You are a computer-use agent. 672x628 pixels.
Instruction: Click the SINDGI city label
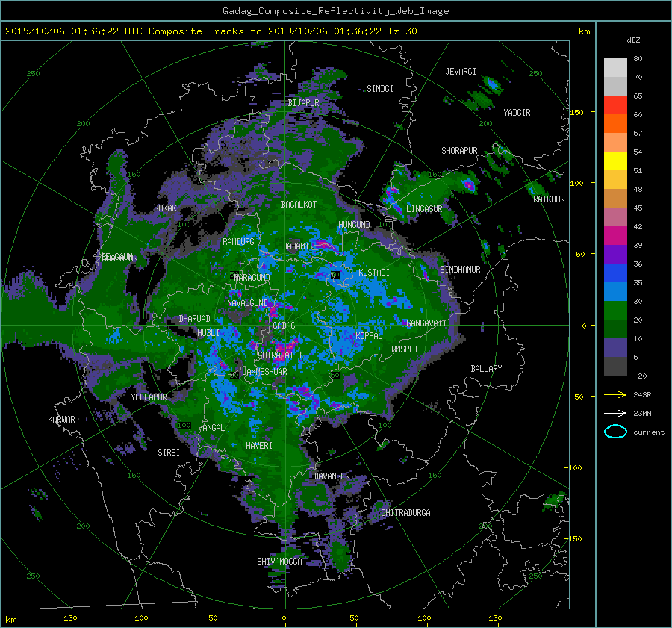coord(380,89)
